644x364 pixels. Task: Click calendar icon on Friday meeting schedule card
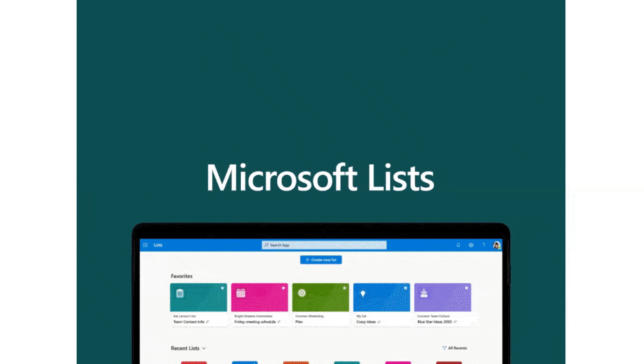pyautogui.click(x=240, y=293)
